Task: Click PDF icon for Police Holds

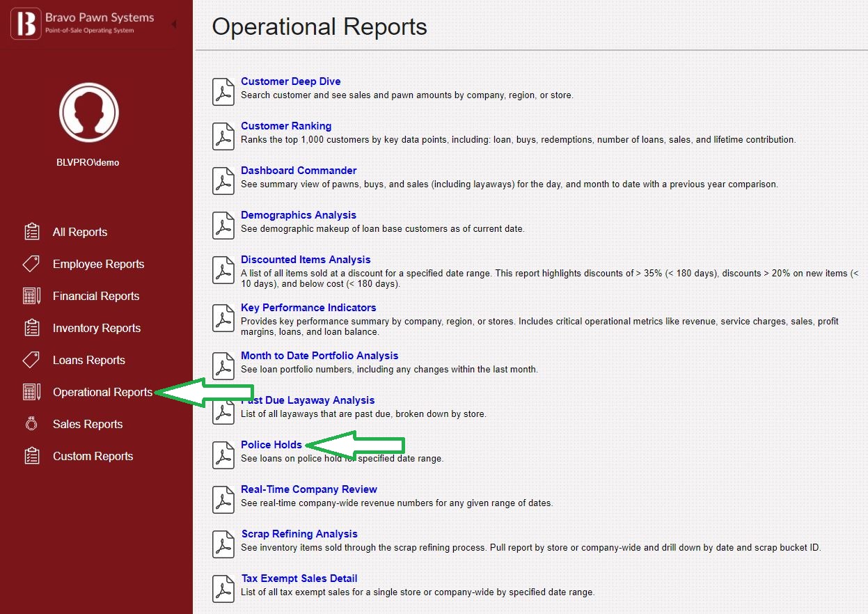Action: [223, 455]
